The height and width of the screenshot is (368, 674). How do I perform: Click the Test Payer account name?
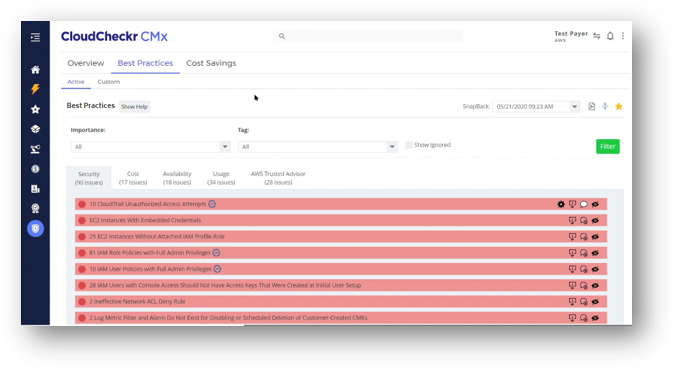(x=571, y=34)
